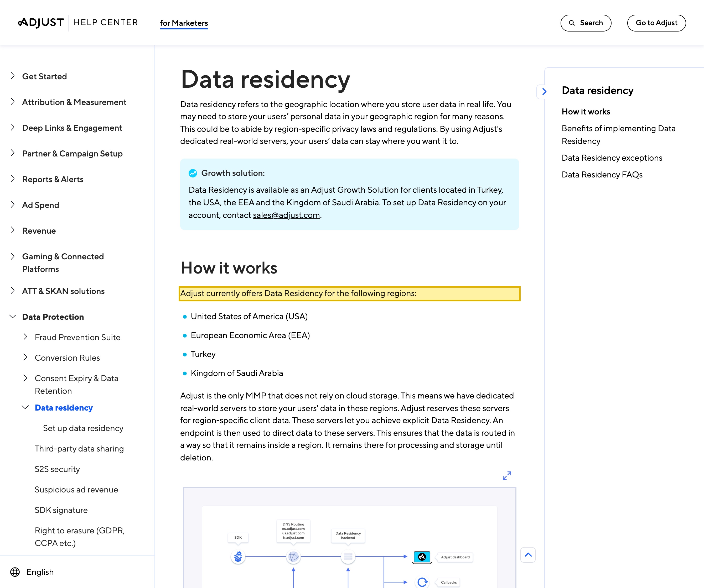
Task: Jump to Data Residency exceptions section
Action: 612,158
